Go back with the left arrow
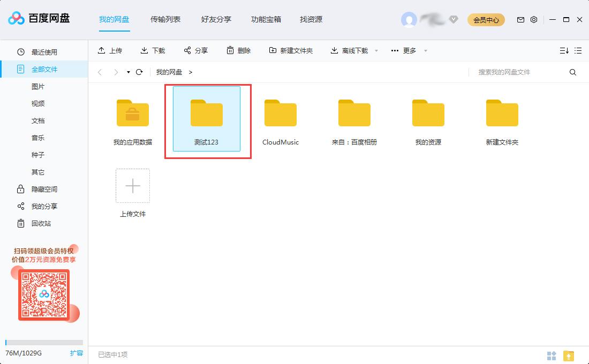 click(x=100, y=72)
